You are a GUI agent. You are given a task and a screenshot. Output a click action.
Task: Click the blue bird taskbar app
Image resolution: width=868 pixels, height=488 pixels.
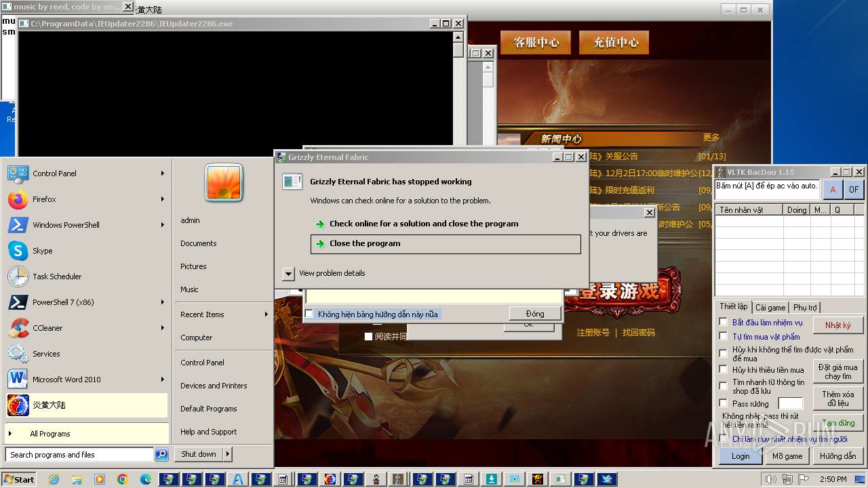click(x=607, y=479)
